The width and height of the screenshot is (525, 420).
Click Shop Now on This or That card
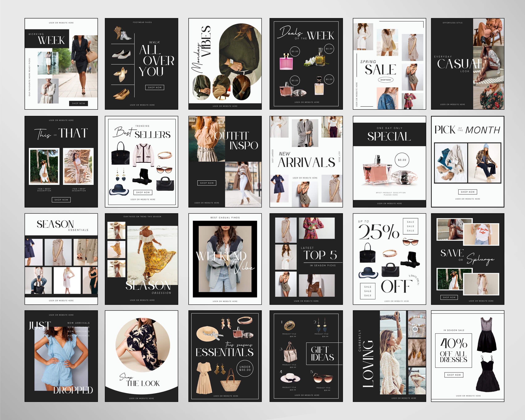[61, 200]
